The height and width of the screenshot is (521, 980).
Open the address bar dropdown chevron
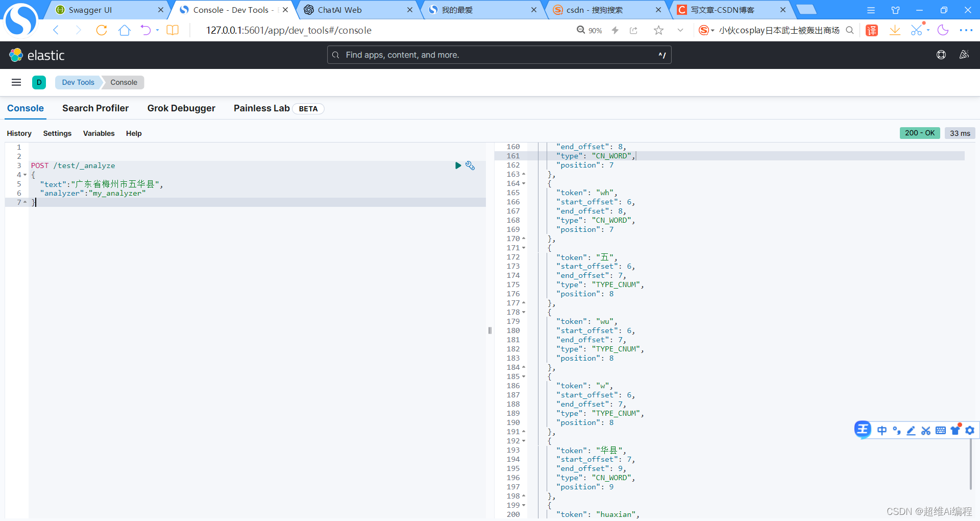(x=680, y=30)
